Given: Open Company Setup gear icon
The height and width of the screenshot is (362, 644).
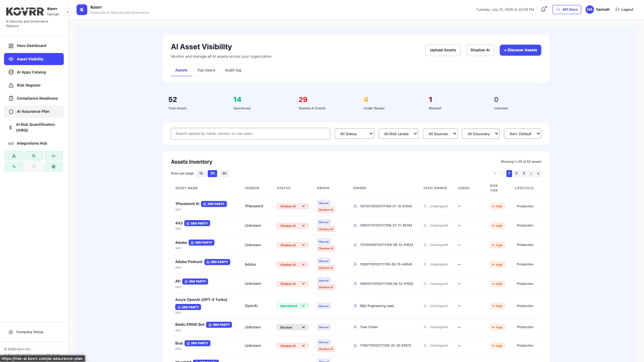Looking at the screenshot, I should pyautogui.click(x=11, y=332).
